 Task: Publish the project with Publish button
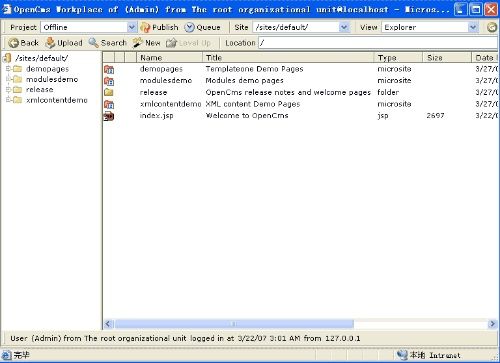tap(159, 27)
